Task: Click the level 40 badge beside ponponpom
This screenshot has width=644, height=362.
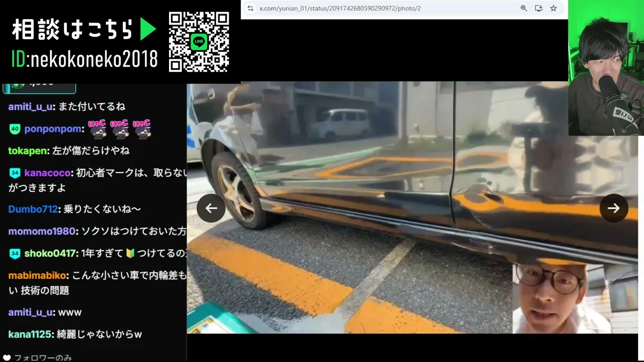Action: [x=15, y=129]
